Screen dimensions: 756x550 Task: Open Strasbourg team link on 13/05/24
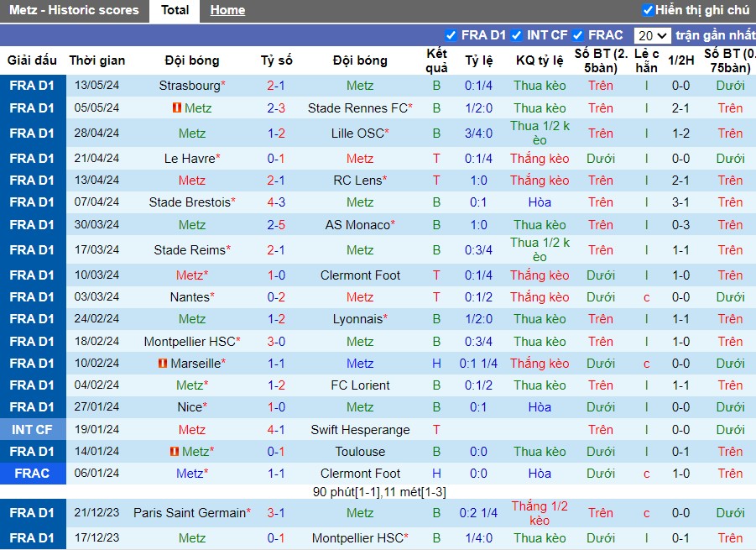(190, 86)
